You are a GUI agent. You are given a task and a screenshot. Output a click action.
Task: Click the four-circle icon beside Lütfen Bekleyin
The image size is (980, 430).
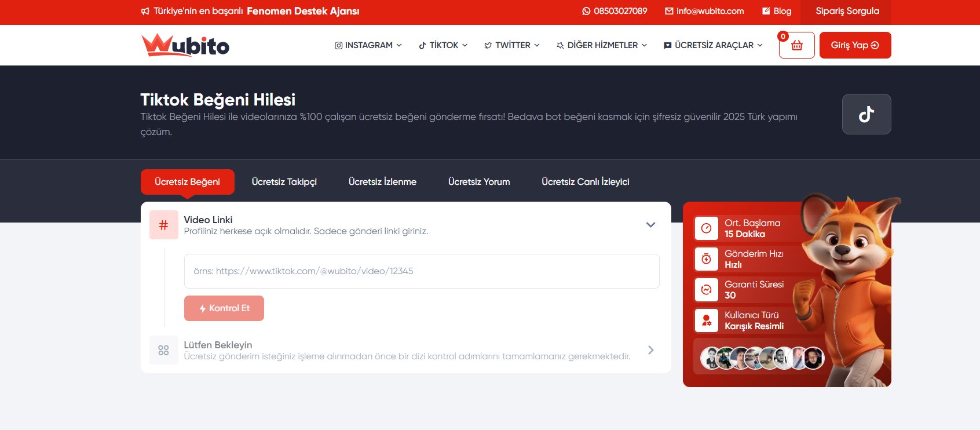[x=163, y=350]
